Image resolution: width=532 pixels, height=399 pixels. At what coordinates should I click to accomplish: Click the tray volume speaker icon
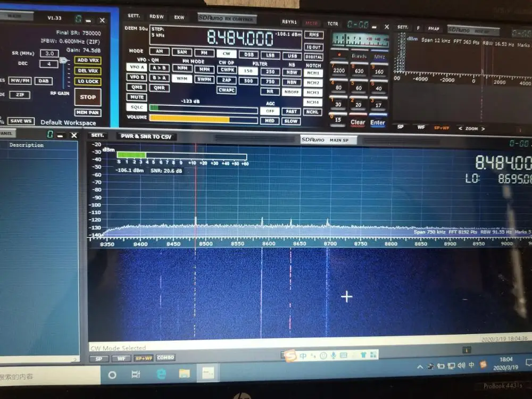point(461,366)
